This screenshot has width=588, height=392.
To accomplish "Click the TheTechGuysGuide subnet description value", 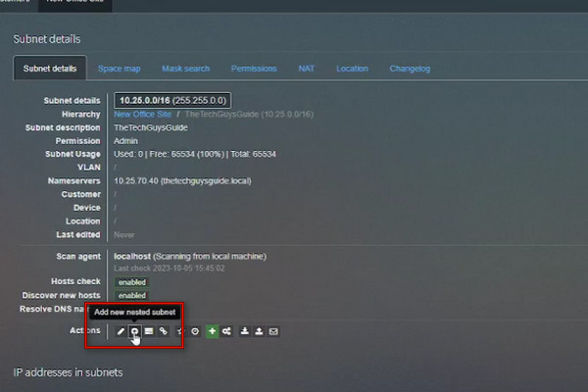I will [151, 127].
